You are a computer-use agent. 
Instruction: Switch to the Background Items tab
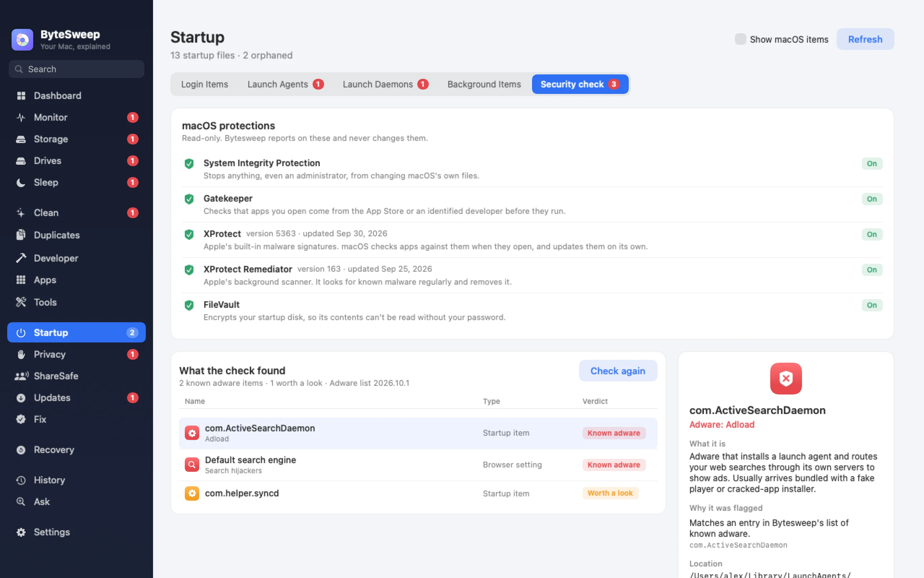tap(484, 84)
